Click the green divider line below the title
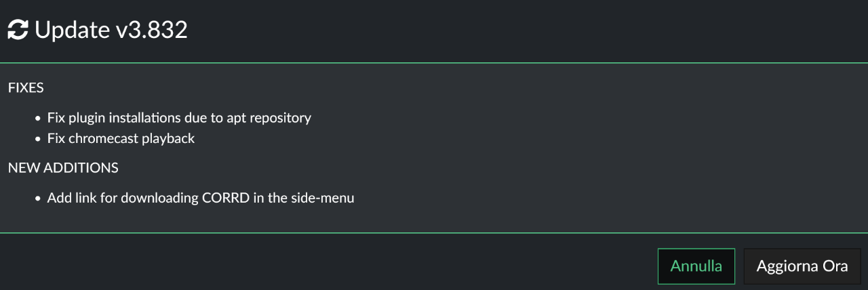 pyautogui.click(x=434, y=63)
